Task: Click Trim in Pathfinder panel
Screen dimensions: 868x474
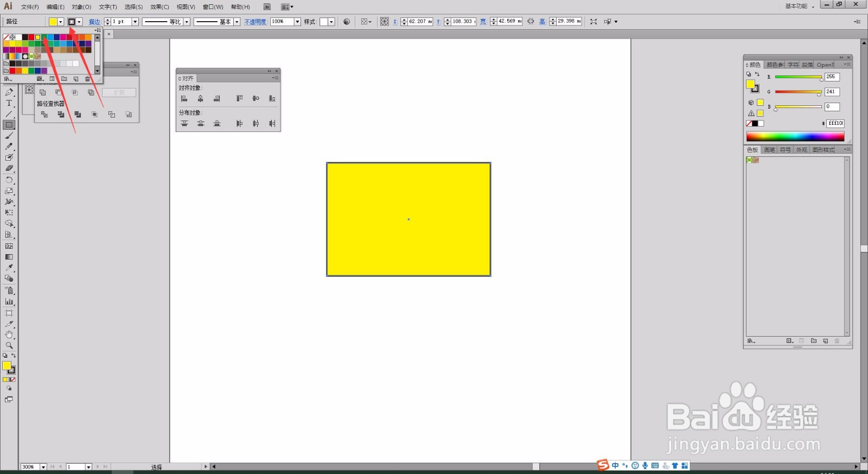Action: pyautogui.click(x=61, y=114)
